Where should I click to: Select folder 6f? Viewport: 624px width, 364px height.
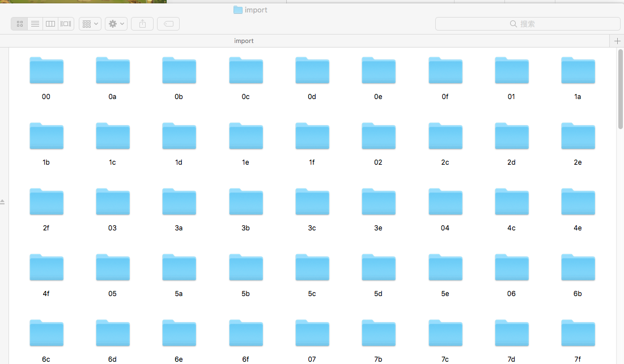click(x=246, y=333)
